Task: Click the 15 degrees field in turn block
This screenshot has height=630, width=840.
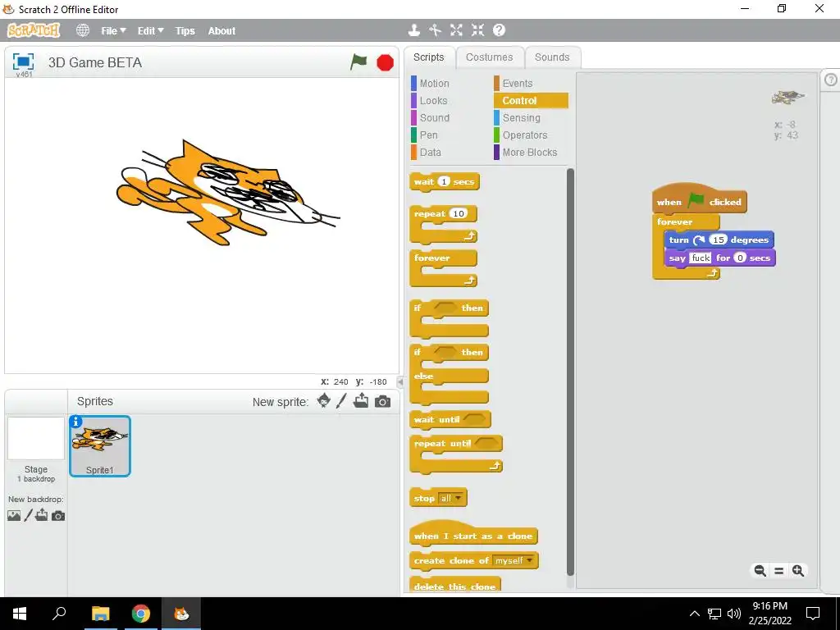Action: [x=718, y=240]
